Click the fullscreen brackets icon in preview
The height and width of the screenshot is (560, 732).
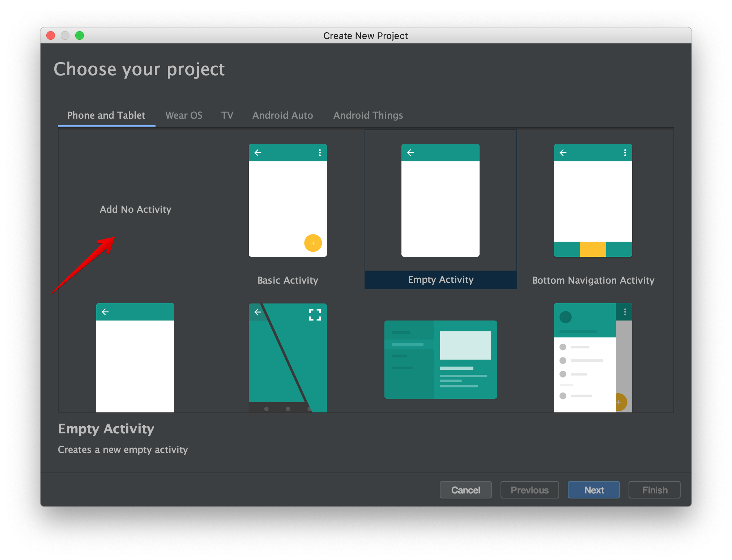click(x=315, y=315)
